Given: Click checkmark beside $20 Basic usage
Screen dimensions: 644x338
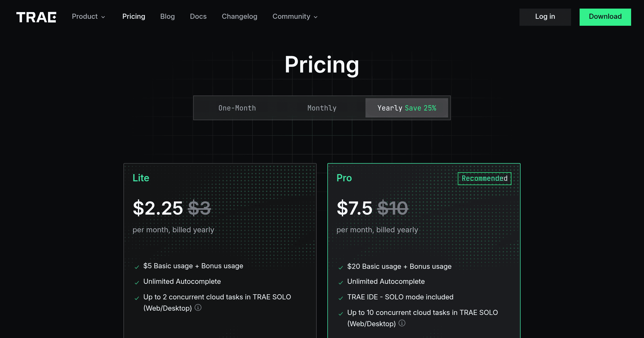Looking at the screenshot, I should 341,267.
